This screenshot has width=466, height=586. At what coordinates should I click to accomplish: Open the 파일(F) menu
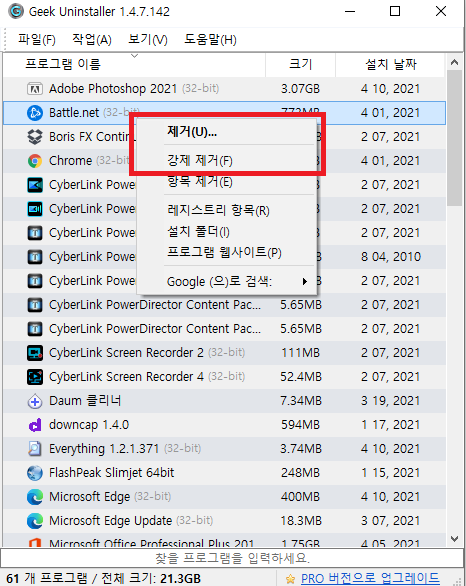tap(37, 39)
